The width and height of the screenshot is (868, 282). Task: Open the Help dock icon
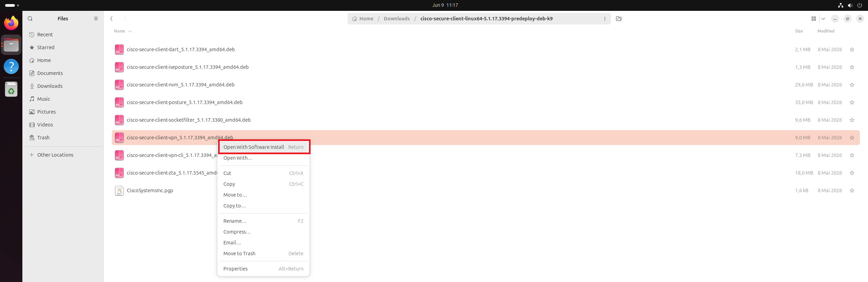(x=11, y=66)
